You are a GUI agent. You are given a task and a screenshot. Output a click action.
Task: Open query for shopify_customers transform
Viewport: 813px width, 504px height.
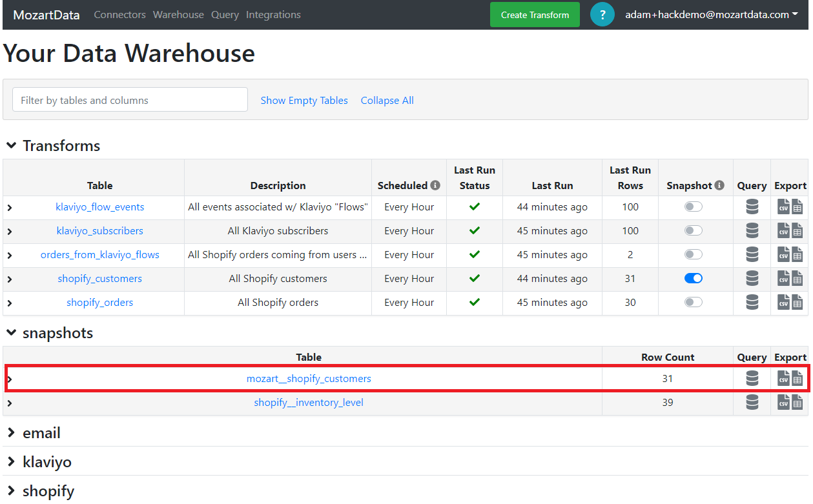752,279
